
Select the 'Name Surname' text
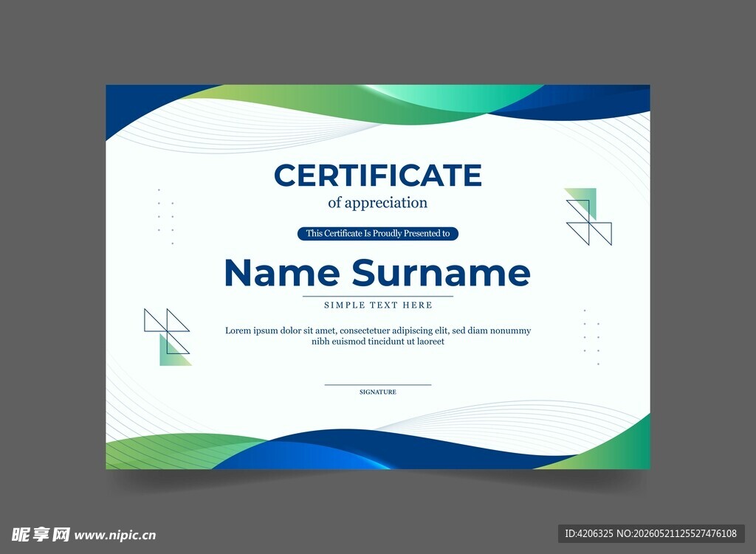tap(377, 273)
